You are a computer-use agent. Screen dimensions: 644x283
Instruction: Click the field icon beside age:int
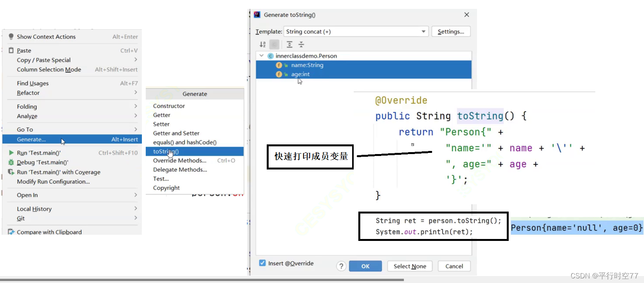(279, 74)
